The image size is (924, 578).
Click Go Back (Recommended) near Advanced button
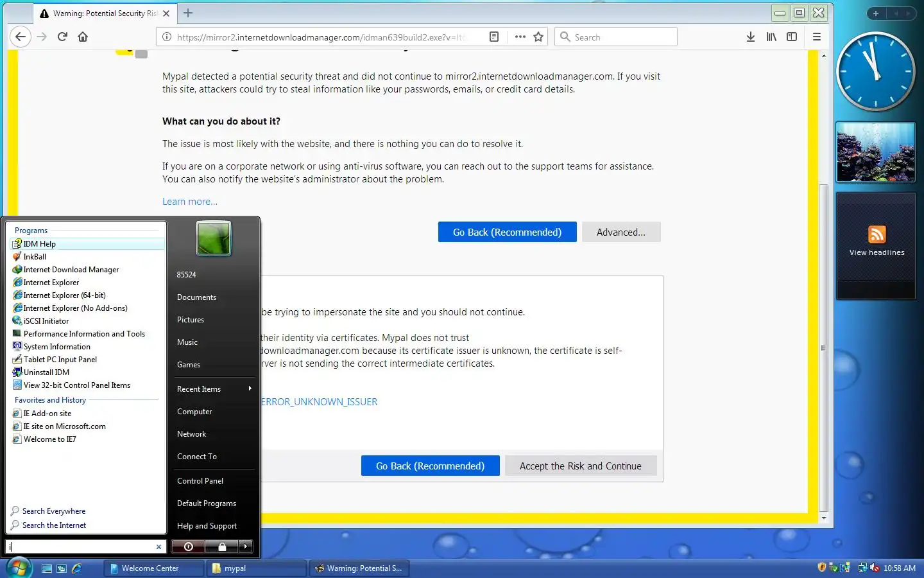[x=507, y=232]
